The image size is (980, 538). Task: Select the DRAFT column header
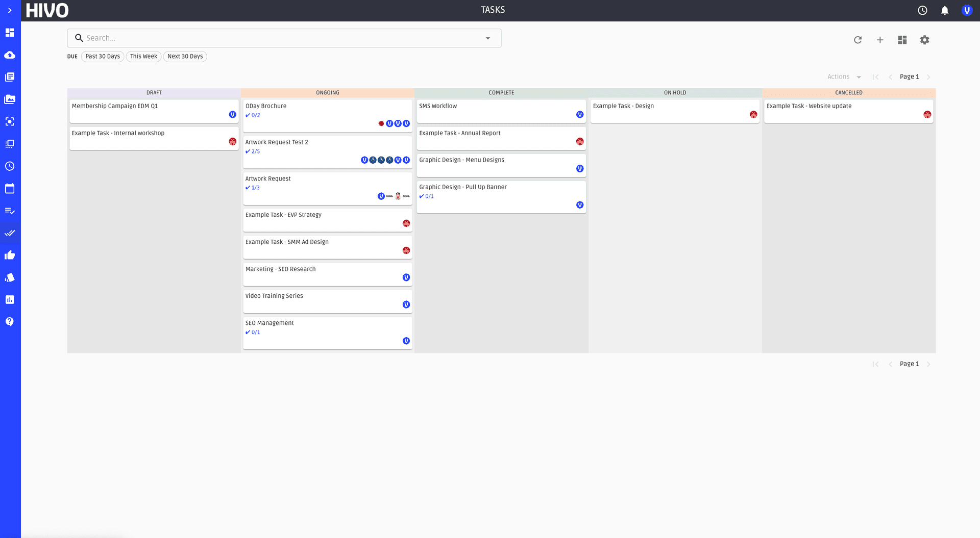click(x=154, y=93)
